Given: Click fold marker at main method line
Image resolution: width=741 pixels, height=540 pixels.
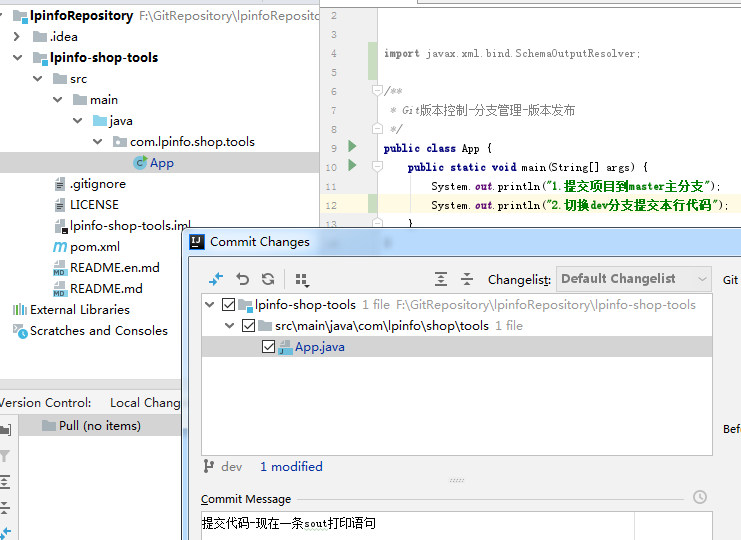Looking at the screenshot, I should [x=377, y=166].
